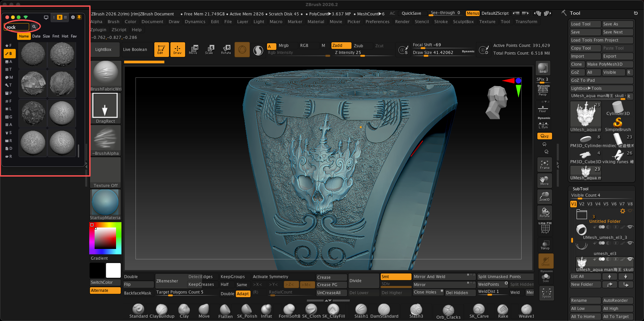Switch to the Rotate transform tool
Viewport: 644px width, 321px height.
coord(226,50)
